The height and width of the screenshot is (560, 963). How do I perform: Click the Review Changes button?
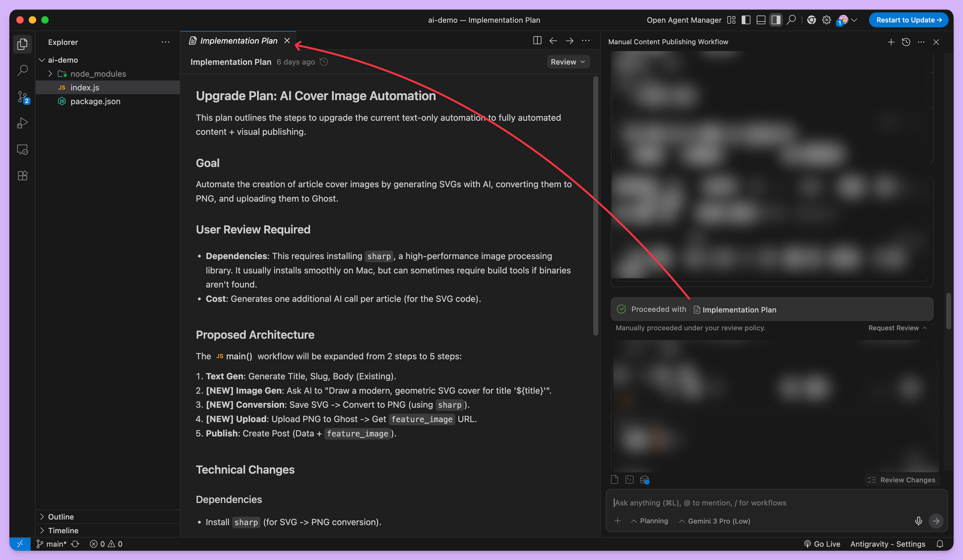coord(901,480)
